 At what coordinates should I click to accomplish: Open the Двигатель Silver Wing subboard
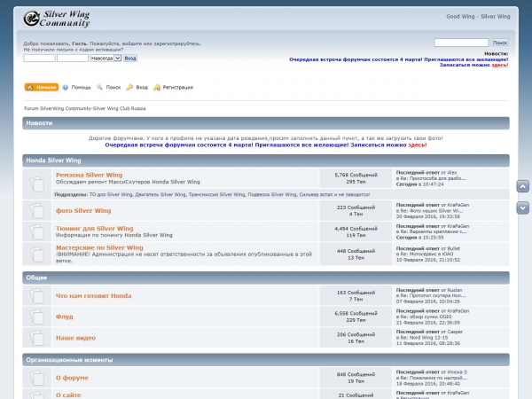(x=160, y=195)
